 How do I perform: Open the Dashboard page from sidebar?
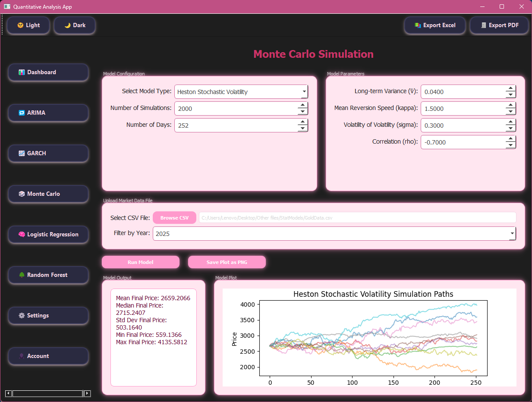tap(48, 72)
